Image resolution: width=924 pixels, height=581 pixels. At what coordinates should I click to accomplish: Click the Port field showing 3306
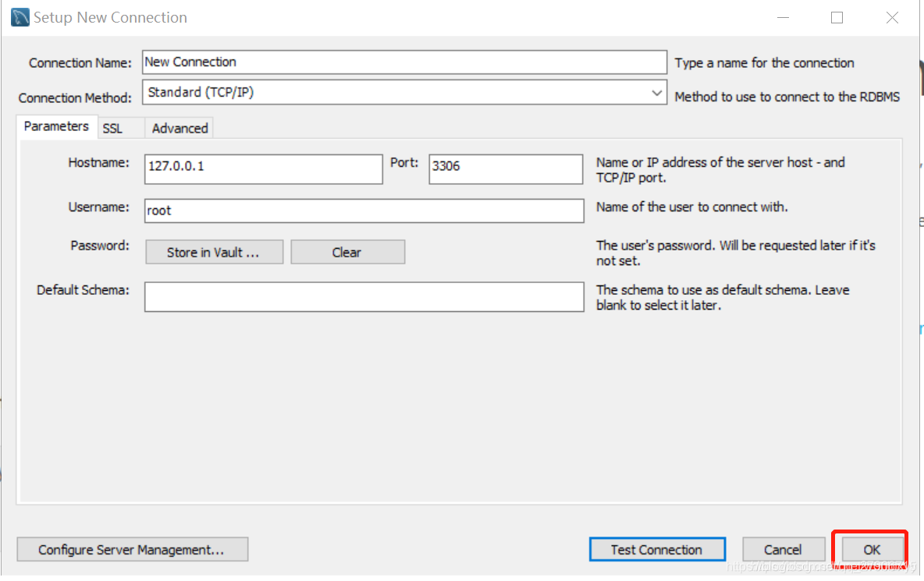506,168
